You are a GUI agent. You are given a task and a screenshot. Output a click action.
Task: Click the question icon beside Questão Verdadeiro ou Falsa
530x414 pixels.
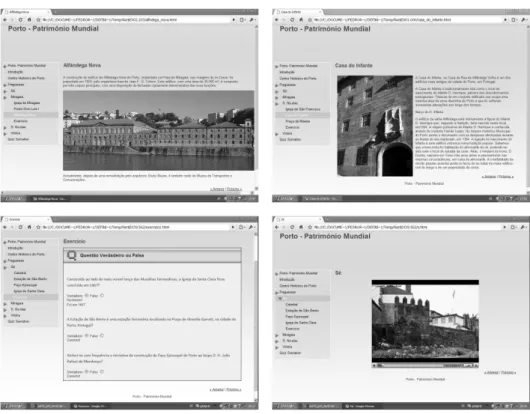pyautogui.click(x=72, y=255)
